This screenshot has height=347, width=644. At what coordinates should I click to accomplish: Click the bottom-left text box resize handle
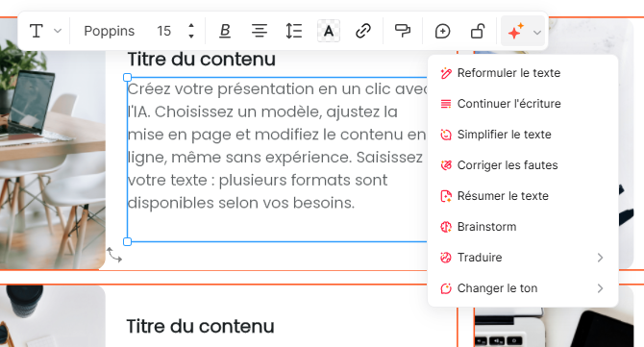click(127, 242)
